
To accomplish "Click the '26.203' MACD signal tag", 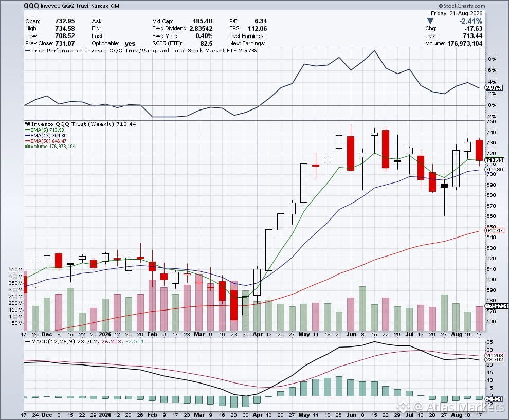I will tap(495, 355).
